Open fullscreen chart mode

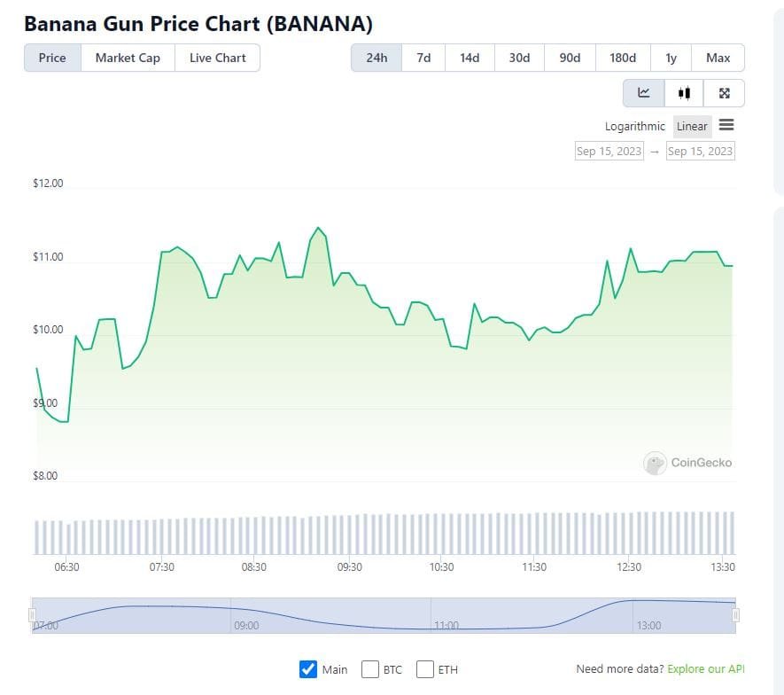pos(724,92)
